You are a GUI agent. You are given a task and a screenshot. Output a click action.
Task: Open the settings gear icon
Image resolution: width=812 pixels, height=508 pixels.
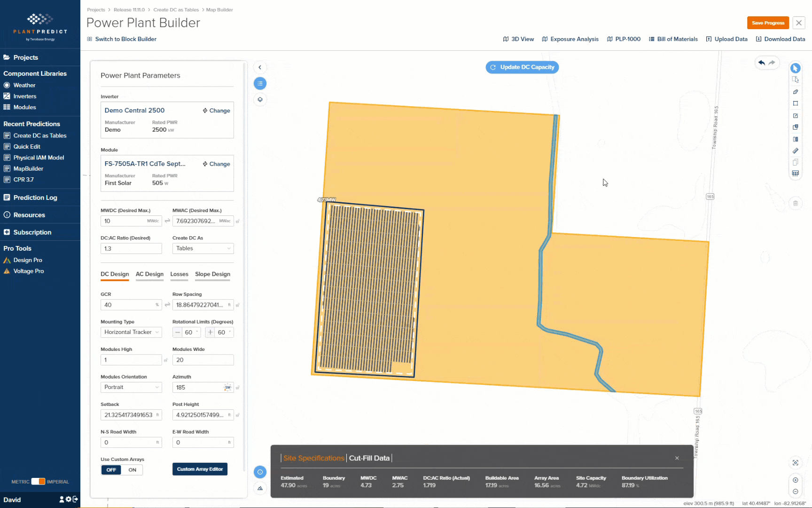coord(69,500)
